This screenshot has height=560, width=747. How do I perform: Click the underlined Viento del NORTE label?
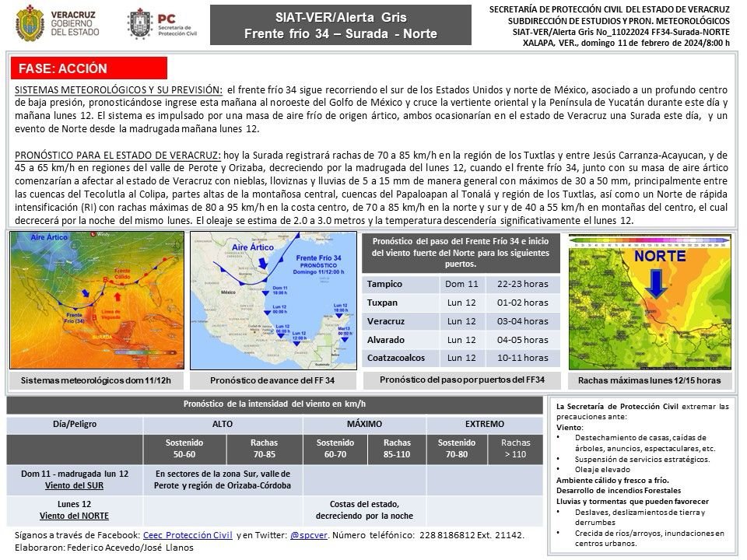(75, 515)
